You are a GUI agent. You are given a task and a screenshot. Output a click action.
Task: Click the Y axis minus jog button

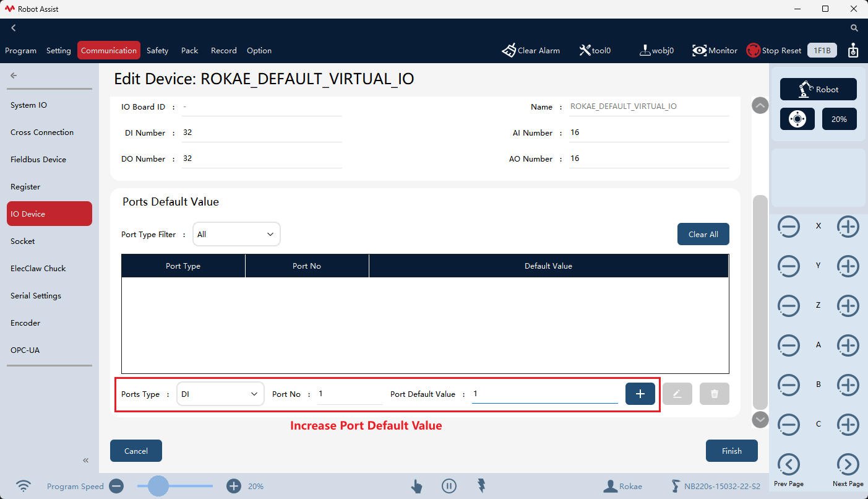pyautogui.click(x=789, y=266)
